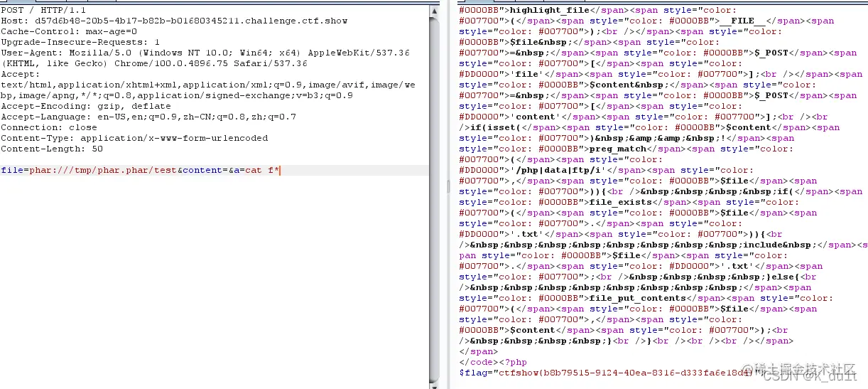Viewport: 868px width, 389px height.
Task: Click the "Cache-Control: max-age=0" header line
Action: 69,31
